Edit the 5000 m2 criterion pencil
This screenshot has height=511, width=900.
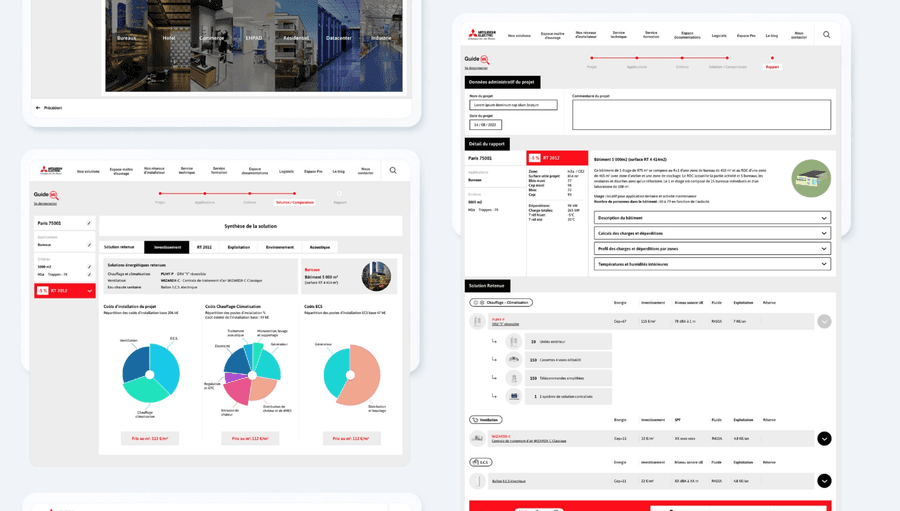[x=89, y=267]
